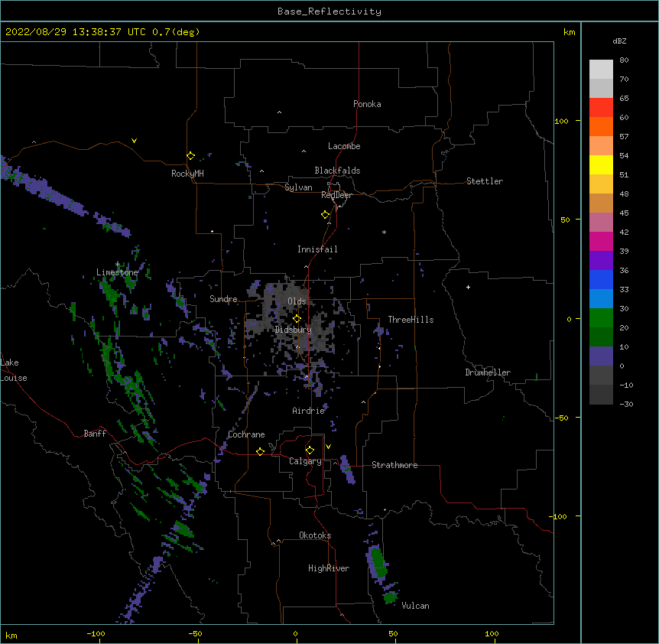
Task: Click the RedDeer label
Action: 336,195
